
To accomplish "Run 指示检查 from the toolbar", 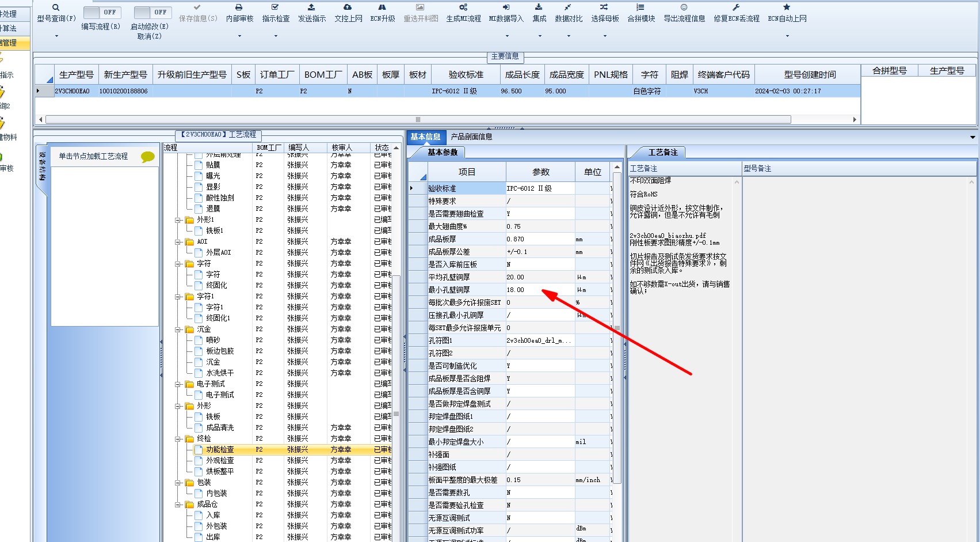I will (276, 13).
